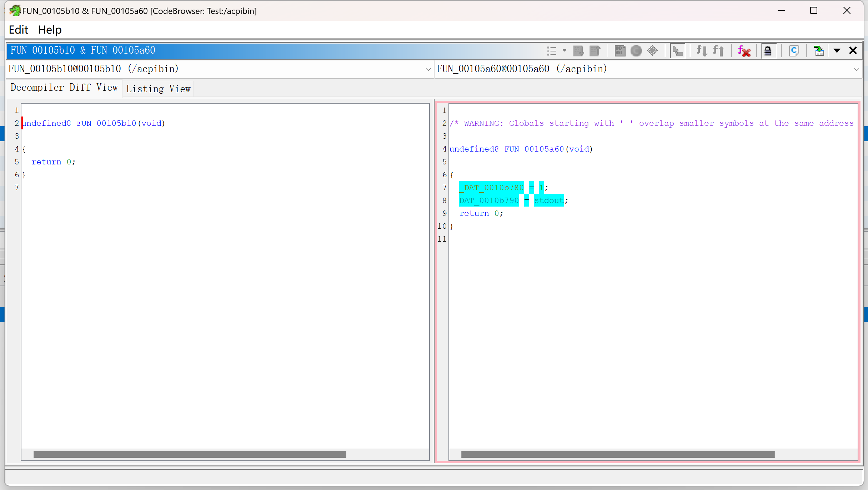Click the compare previous function icon
This screenshot has width=868, height=490.
[718, 51]
